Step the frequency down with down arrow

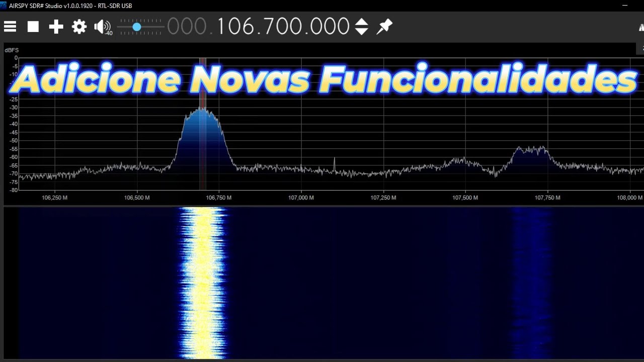click(x=361, y=31)
